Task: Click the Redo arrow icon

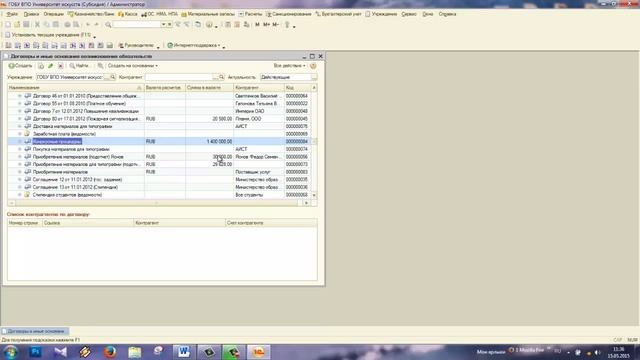Action: pos(97,24)
